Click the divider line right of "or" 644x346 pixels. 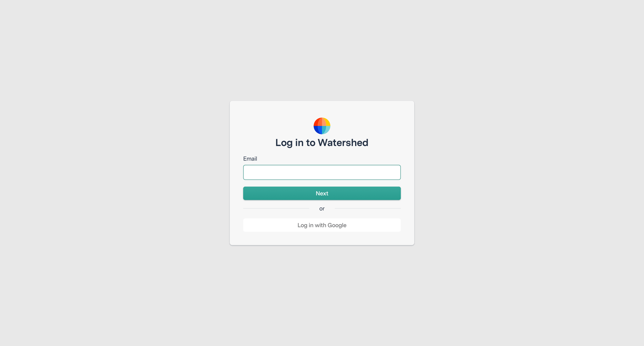tap(368, 208)
